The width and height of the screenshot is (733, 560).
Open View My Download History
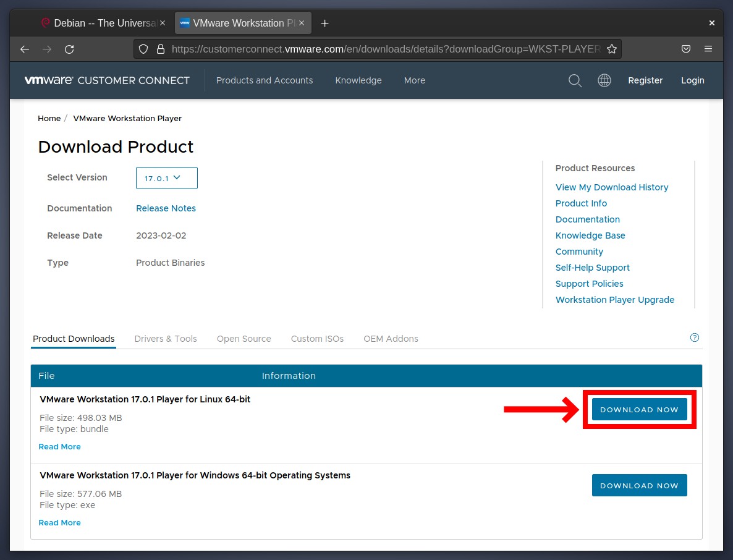(x=612, y=187)
